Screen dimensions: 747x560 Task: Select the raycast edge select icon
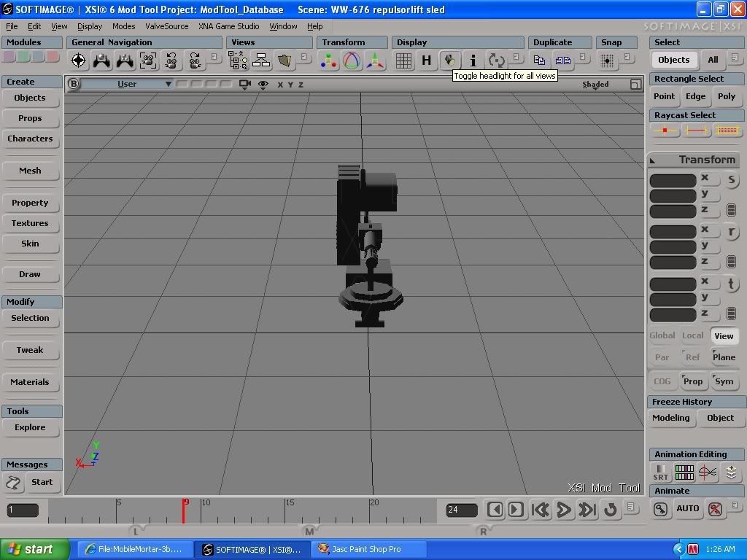[x=696, y=130]
